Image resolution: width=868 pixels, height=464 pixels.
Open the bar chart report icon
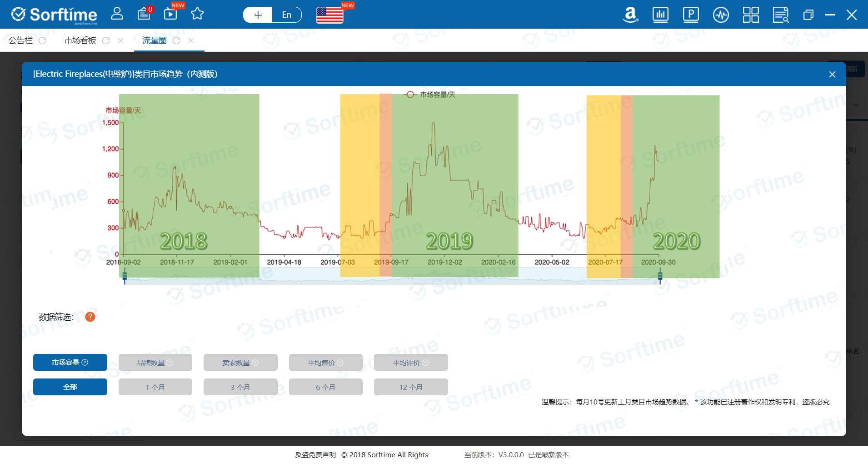(x=660, y=15)
